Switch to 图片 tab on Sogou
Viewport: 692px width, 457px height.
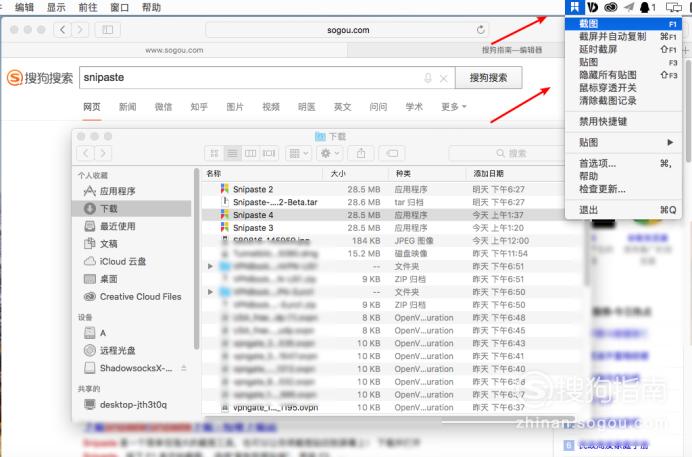(235, 107)
